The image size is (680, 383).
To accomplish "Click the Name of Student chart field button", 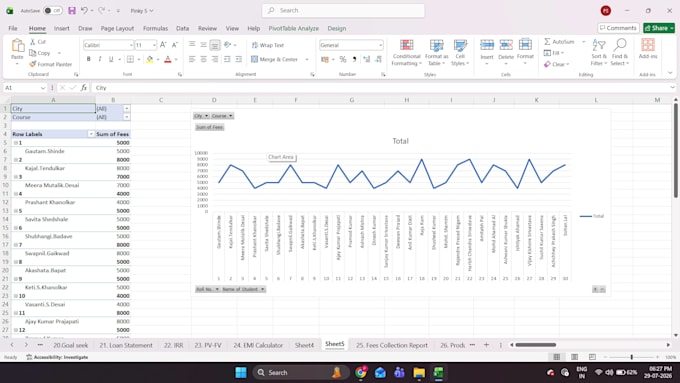I will 243,289.
